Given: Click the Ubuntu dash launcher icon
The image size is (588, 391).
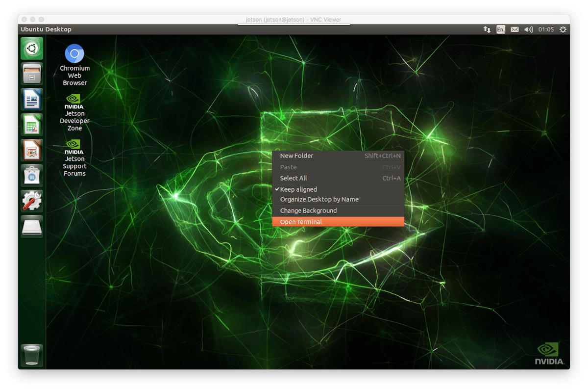Looking at the screenshot, I should tap(31, 48).
